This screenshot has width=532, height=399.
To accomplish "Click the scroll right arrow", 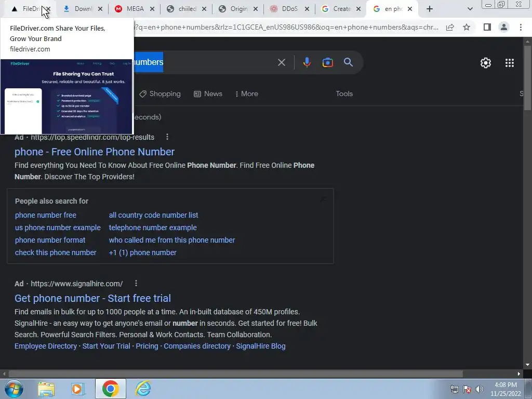I will 519,374.
